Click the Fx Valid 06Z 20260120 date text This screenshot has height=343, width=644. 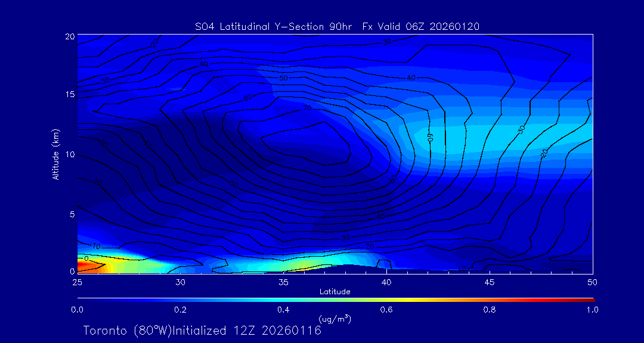click(421, 26)
